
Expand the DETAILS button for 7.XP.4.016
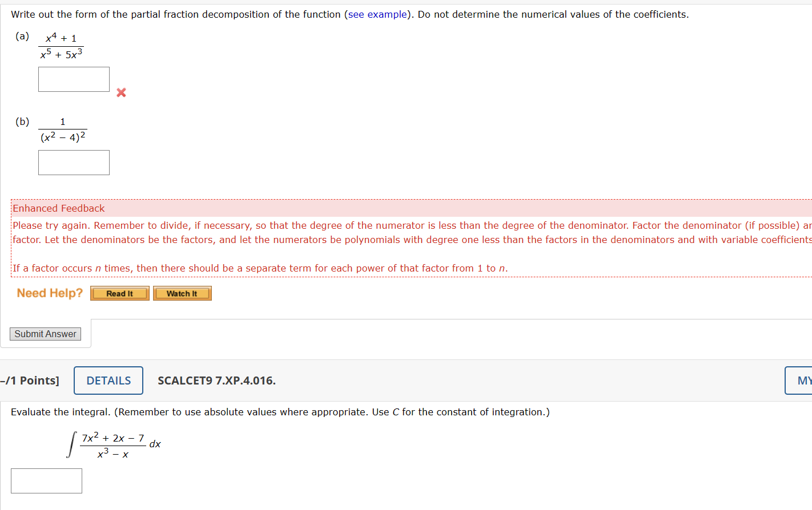(x=108, y=381)
